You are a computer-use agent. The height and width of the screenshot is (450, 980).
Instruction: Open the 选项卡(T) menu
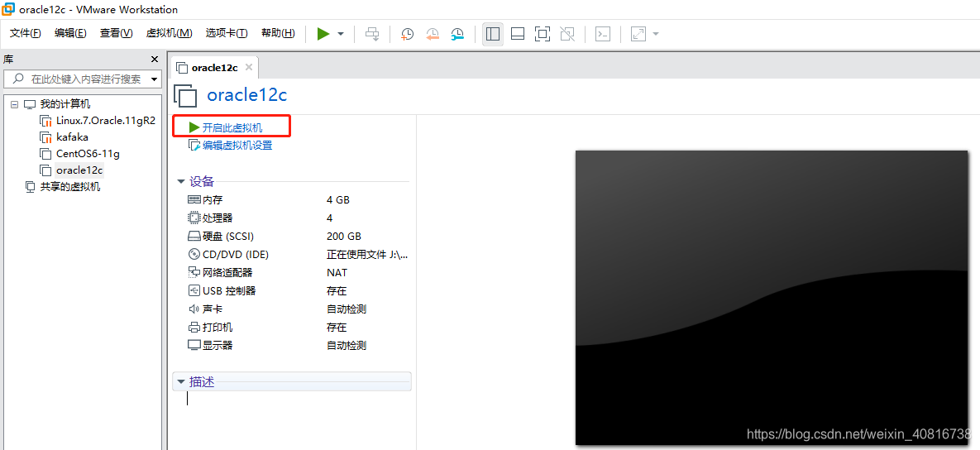227,33
